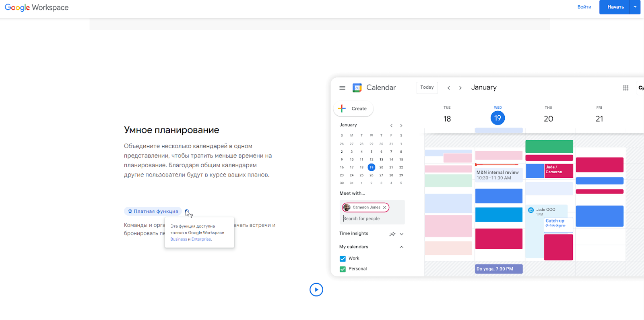Play the animation with the play button
Image resolution: width=644 pixels, height=320 pixels.
(x=316, y=289)
